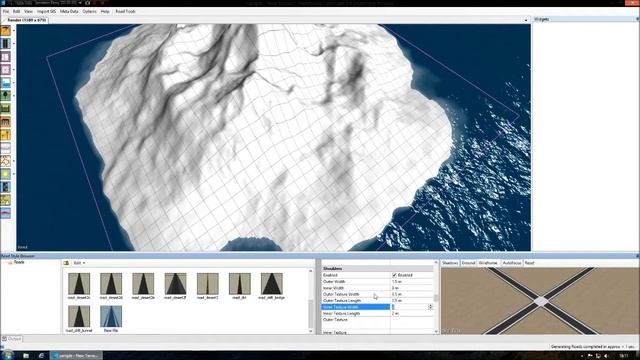Open the Edit menu in menu bar
Image resolution: width=640 pixels, height=360 pixels.
click(16, 11)
